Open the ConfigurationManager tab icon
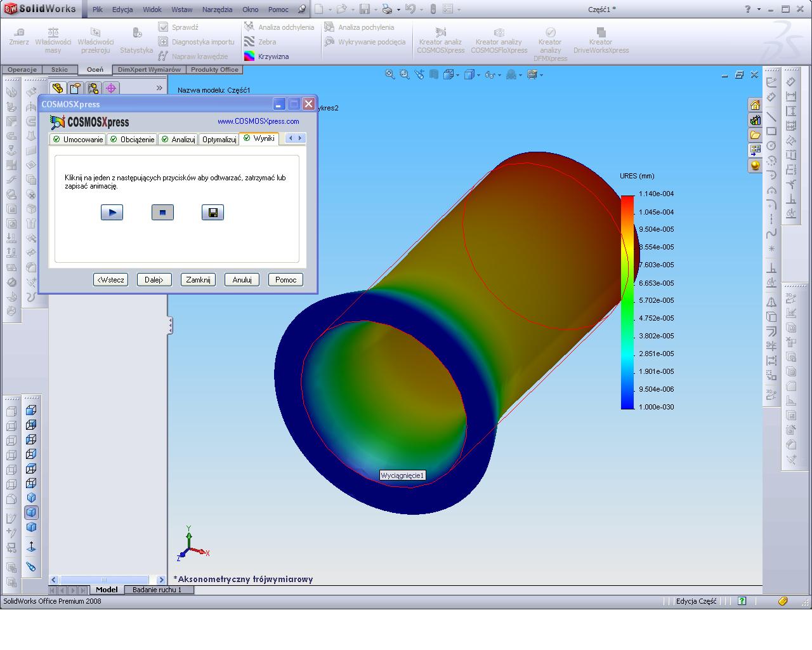 coord(93,88)
